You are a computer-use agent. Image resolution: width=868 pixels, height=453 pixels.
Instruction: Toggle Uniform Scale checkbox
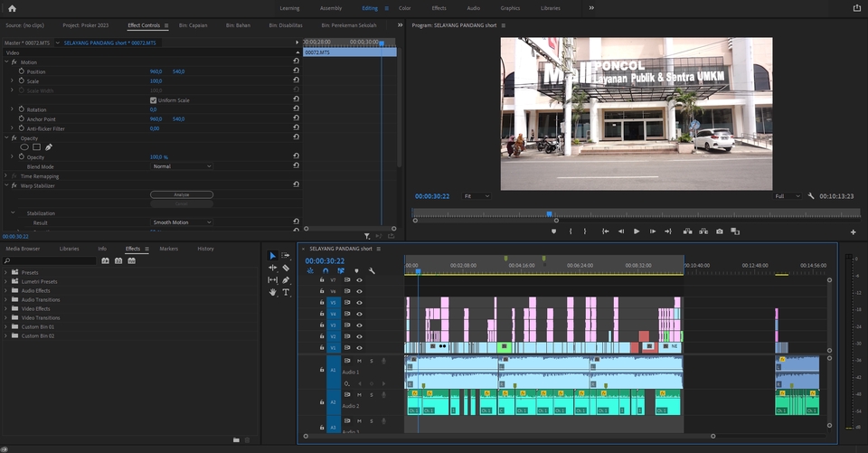[154, 100]
